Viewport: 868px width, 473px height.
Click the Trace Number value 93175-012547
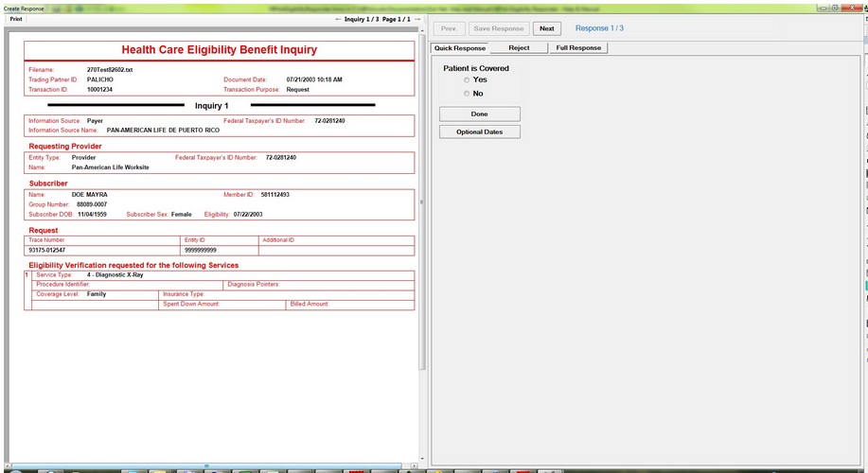(47, 251)
